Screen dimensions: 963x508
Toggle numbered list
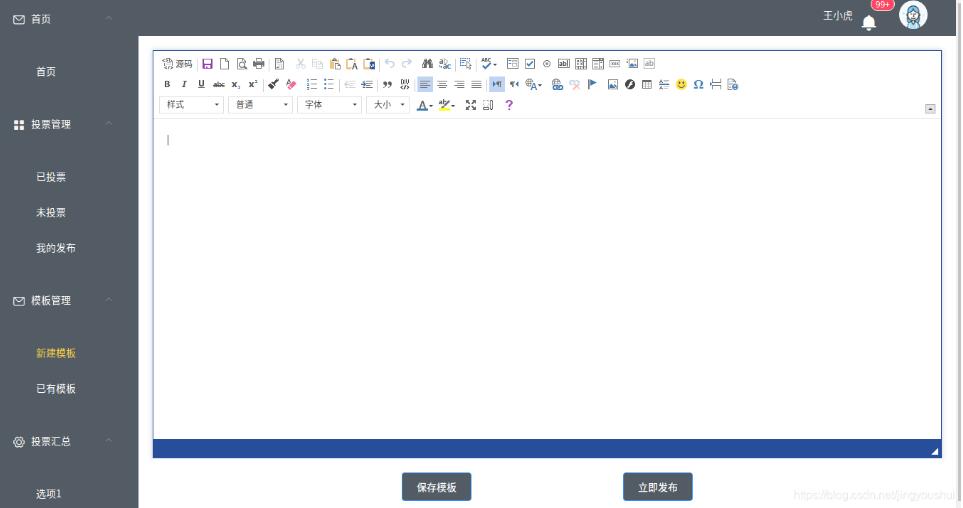[x=312, y=85]
